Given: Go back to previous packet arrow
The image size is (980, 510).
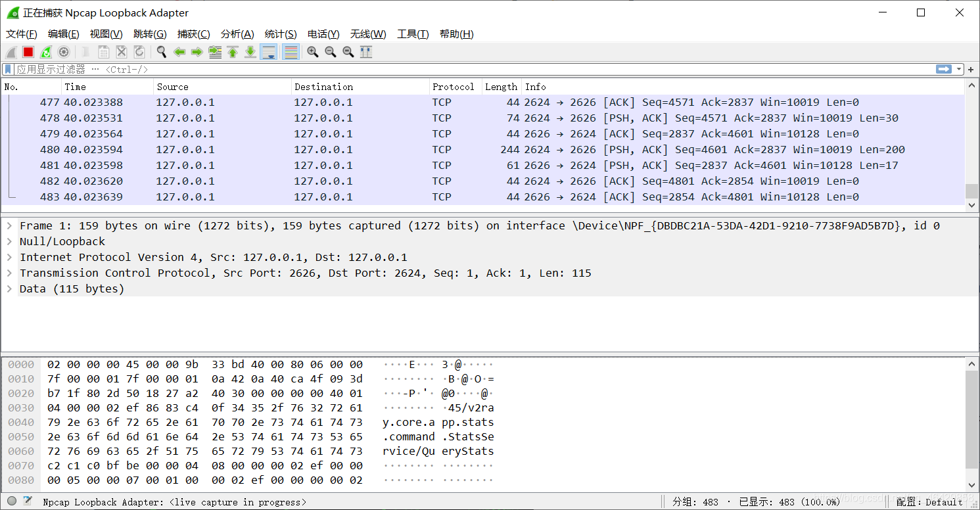Looking at the screenshot, I should (x=179, y=52).
